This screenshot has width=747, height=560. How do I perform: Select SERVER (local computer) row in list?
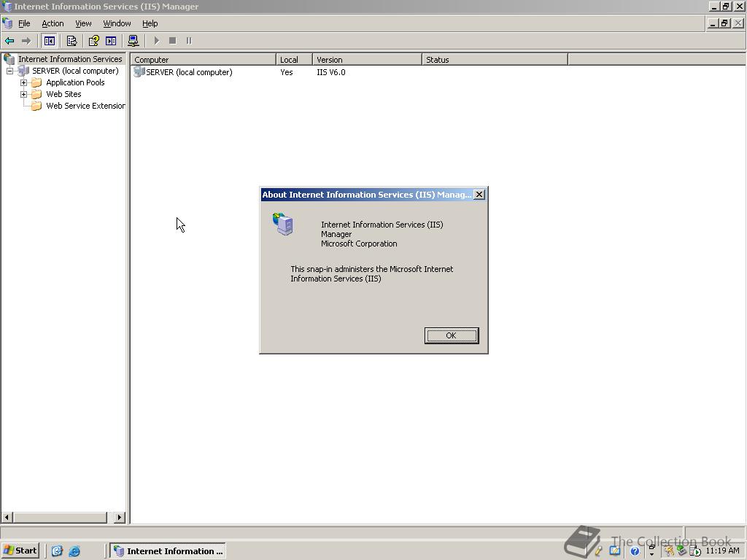coord(189,72)
